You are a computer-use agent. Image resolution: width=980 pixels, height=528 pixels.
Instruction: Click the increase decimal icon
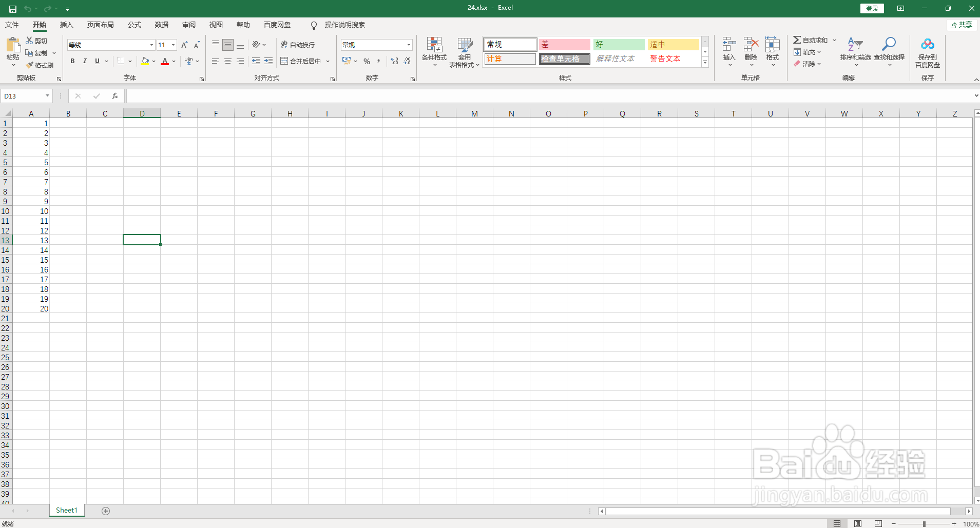(394, 61)
